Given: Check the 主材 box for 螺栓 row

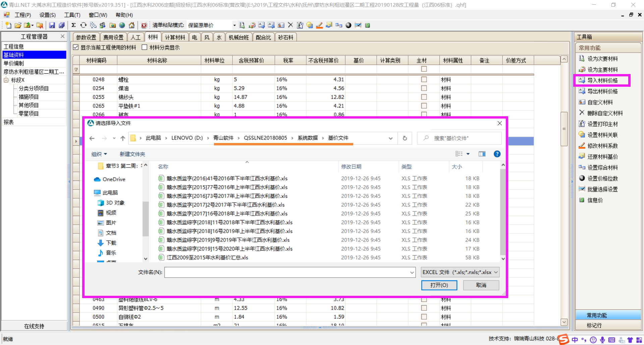Looking at the screenshot, I should point(424,80).
